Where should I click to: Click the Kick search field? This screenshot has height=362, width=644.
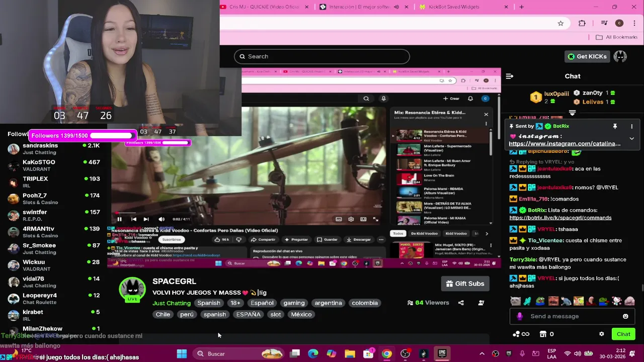tap(321, 56)
